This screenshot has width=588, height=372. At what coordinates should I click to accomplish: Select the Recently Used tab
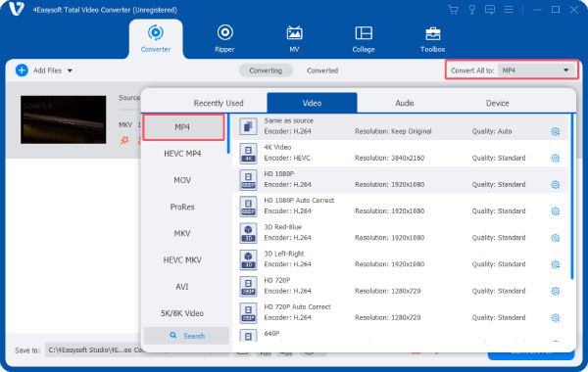219,103
